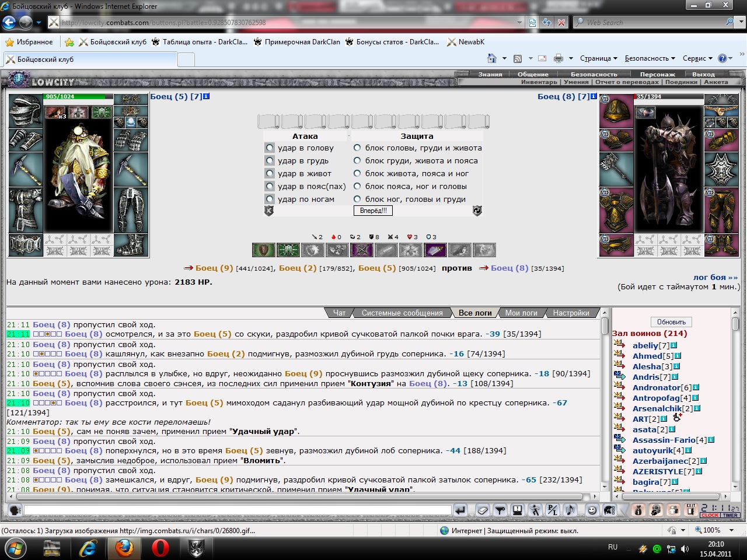Use the purple crossed swords technique
Viewport: 747px width, 560px height.
click(x=361, y=250)
